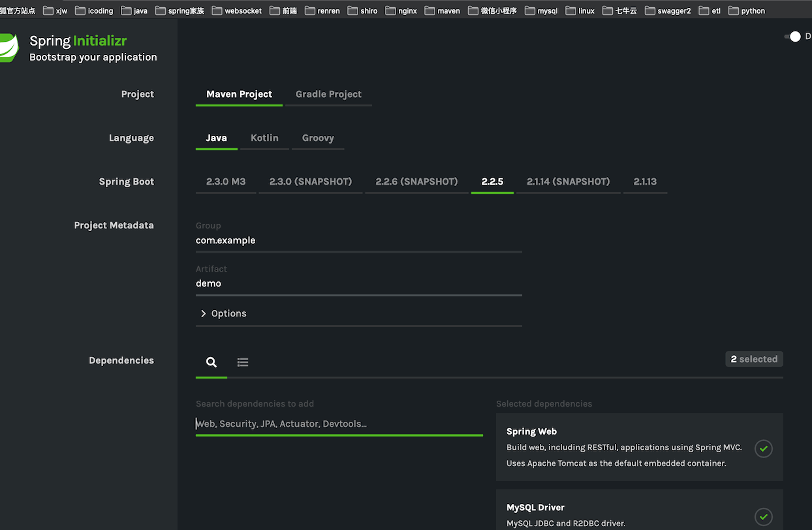The height and width of the screenshot is (530, 812).
Task: Select Spring Boot version 2.3.0 M3
Action: pos(226,181)
